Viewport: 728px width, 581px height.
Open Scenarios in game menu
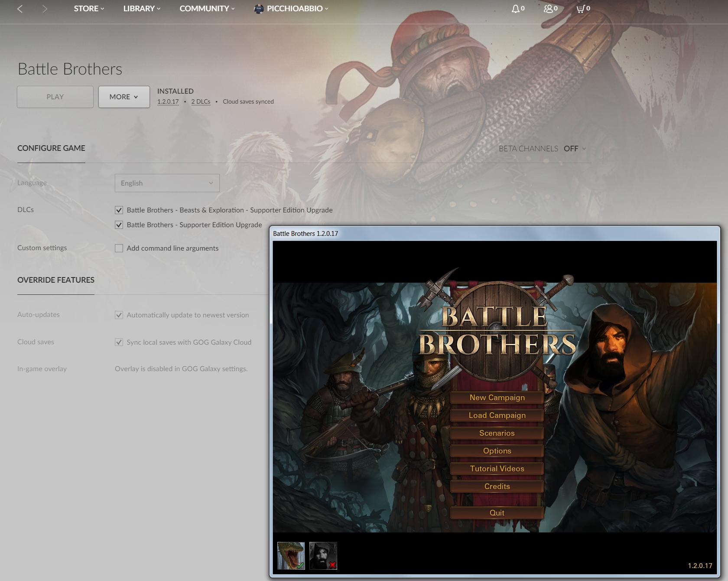pyautogui.click(x=497, y=433)
